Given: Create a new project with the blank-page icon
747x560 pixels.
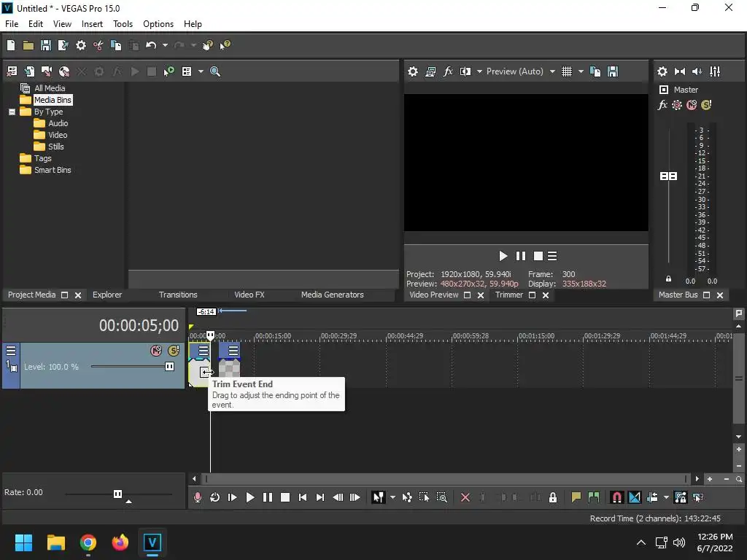Looking at the screenshot, I should coord(11,45).
